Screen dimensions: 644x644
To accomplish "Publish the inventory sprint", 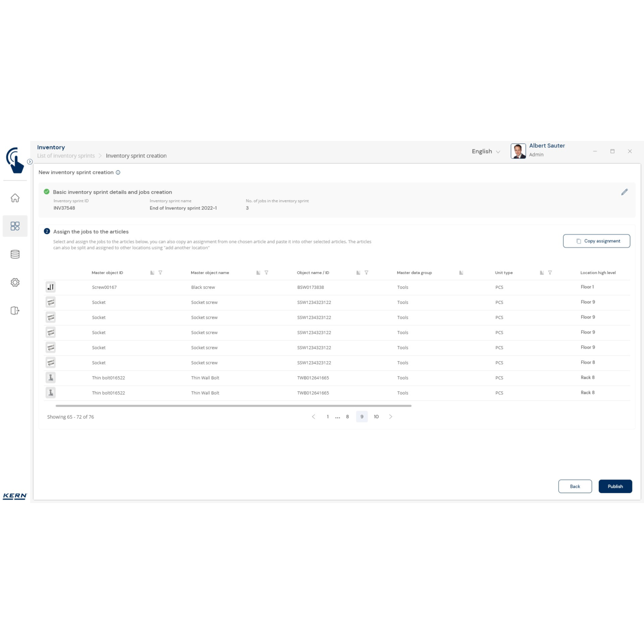I will 615,486.
